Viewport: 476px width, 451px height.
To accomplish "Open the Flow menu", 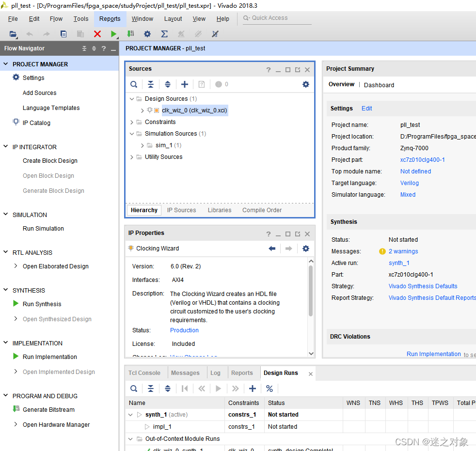I will pos(56,19).
